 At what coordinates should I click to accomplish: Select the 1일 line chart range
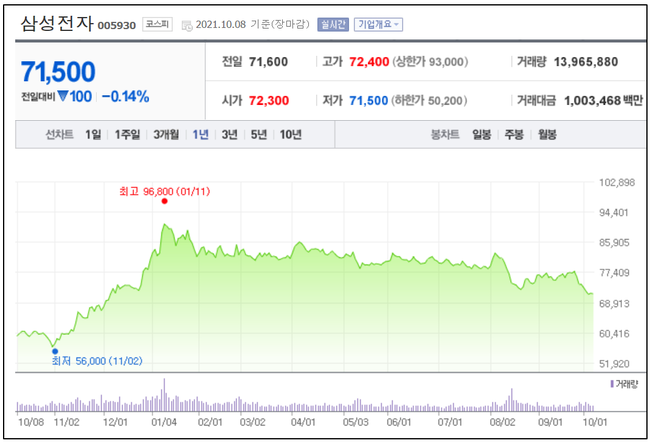pos(93,134)
